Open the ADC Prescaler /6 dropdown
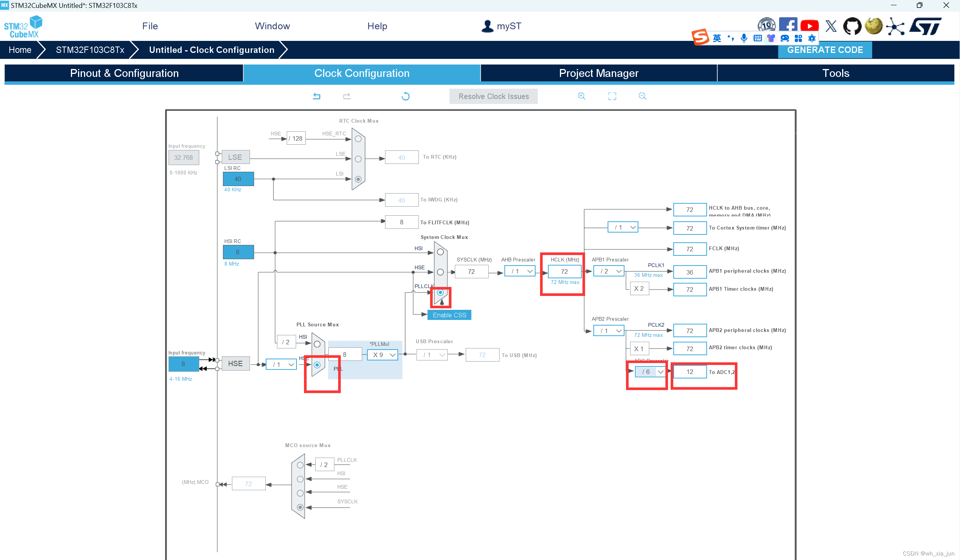The height and width of the screenshot is (560, 960). (x=650, y=372)
